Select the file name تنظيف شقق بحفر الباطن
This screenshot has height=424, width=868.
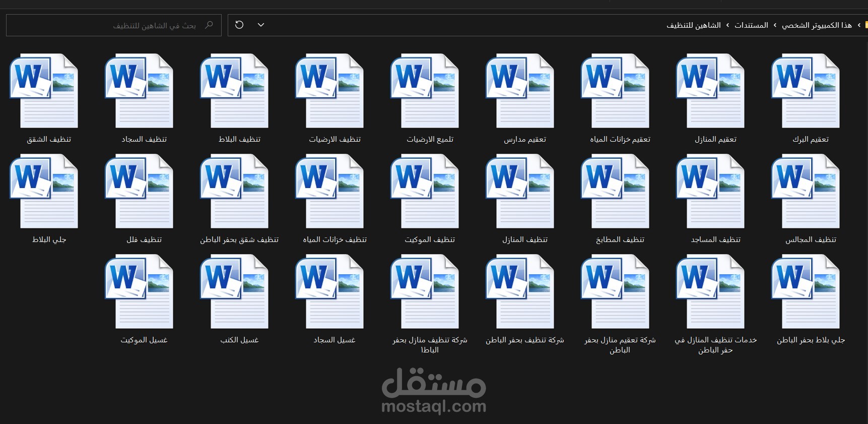tap(239, 239)
